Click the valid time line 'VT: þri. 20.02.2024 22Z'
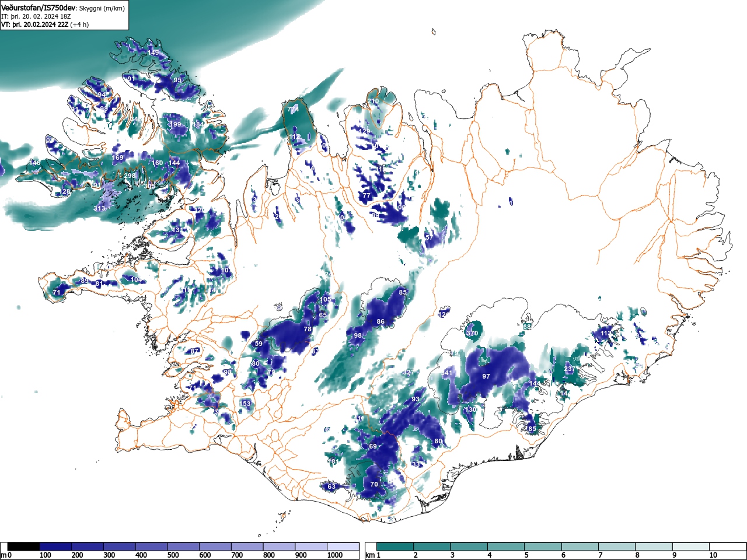This screenshot has width=747, height=560. click(34, 24)
